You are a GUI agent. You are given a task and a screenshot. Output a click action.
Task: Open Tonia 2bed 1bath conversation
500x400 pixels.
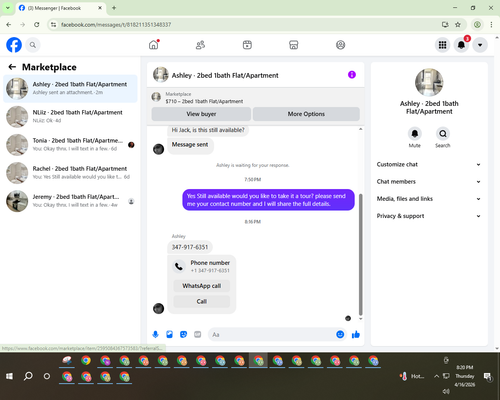click(x=70, y=145)
